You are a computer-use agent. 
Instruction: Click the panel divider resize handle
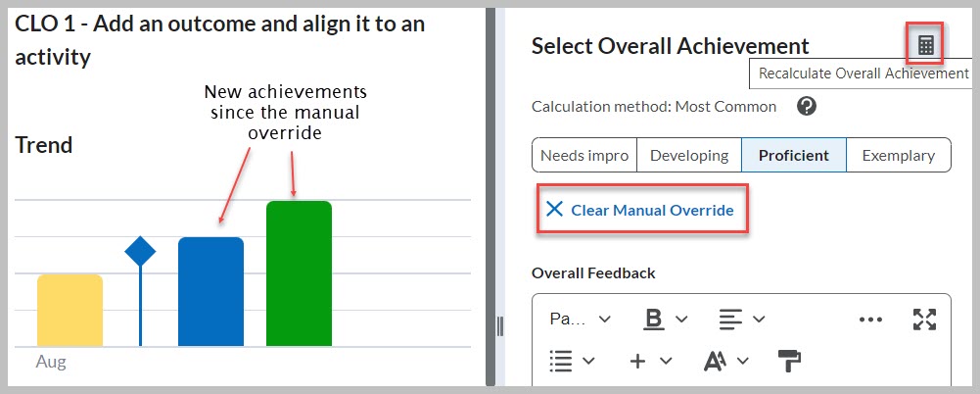(500, 325)
